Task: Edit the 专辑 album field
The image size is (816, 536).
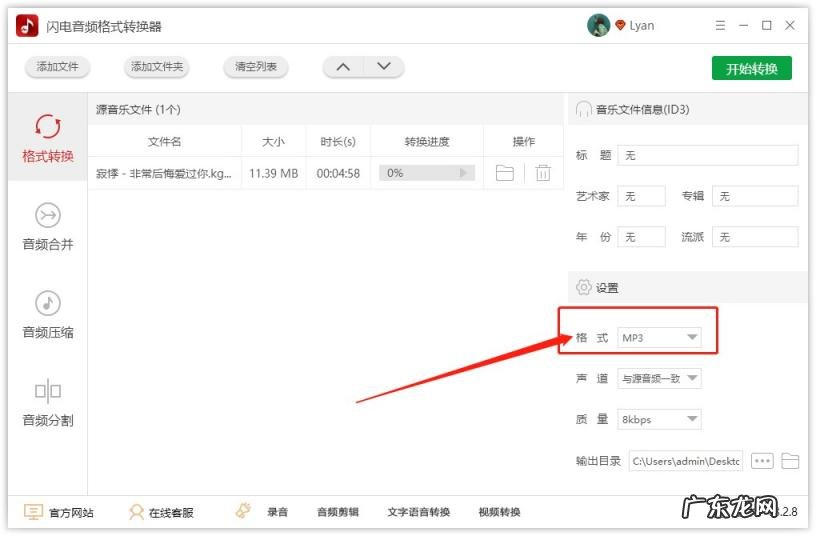Action: pyautogui.click(x=755, y=196)
